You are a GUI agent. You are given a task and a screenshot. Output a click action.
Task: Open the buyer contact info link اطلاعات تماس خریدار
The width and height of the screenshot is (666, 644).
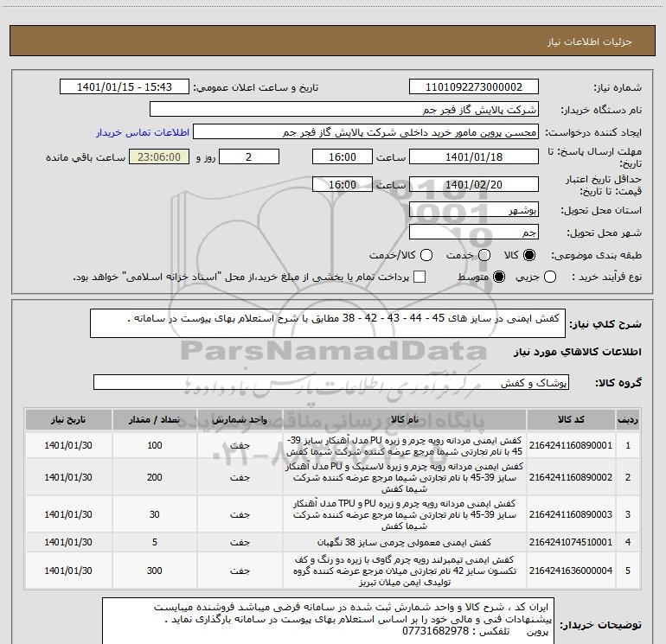pos(143,132)
